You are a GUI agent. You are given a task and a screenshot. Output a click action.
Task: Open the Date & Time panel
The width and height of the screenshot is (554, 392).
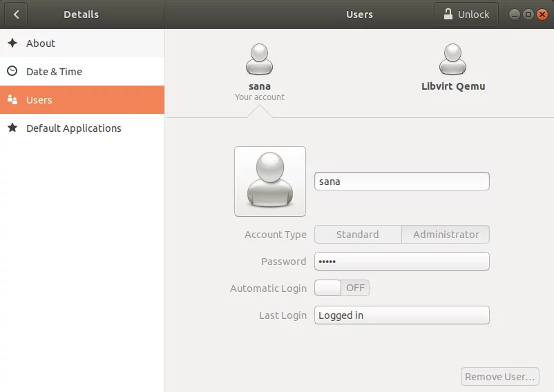(54, 71)
